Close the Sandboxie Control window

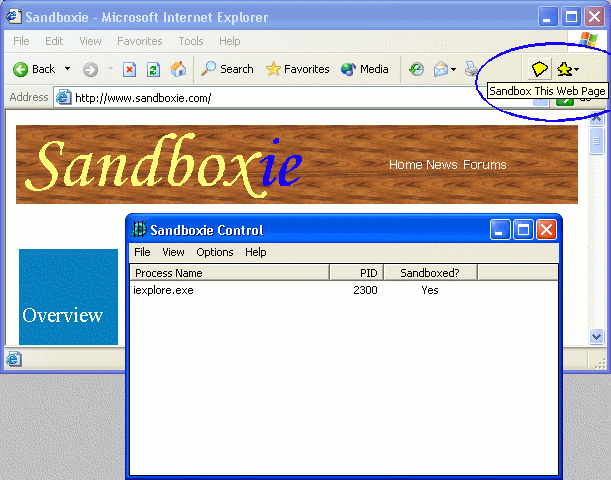(x=546, y=229)
